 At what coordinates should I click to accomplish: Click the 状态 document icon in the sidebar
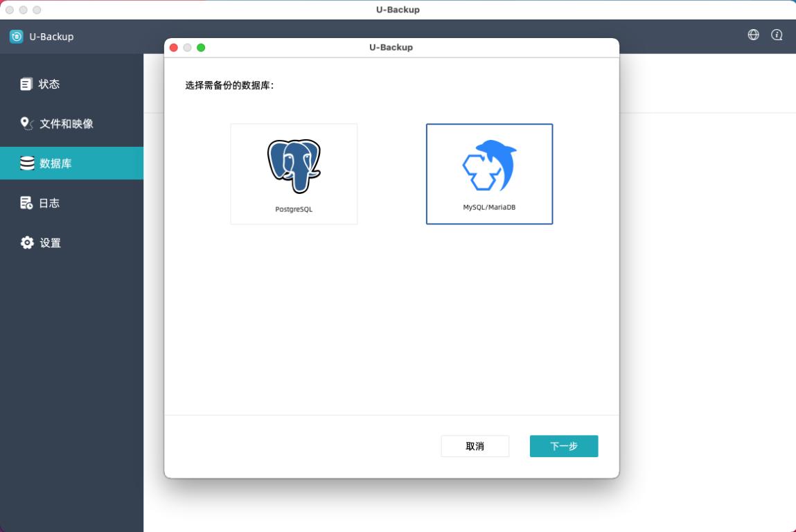pyautogui.click(x=26, y=84)
